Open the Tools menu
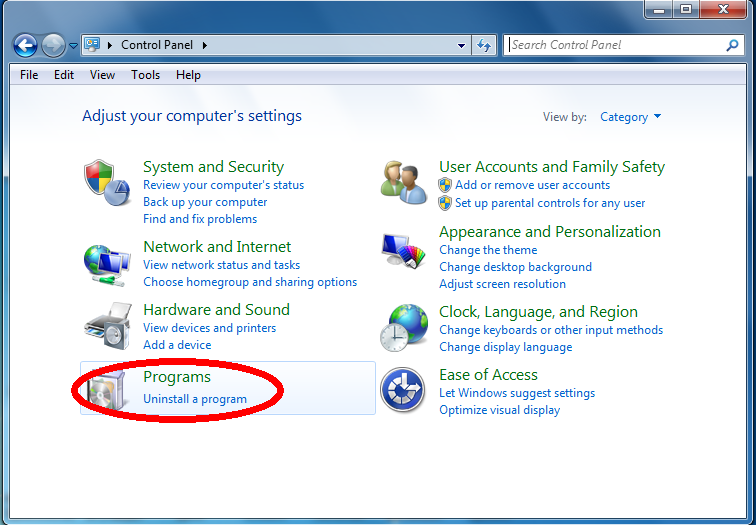 pos(145,75)
